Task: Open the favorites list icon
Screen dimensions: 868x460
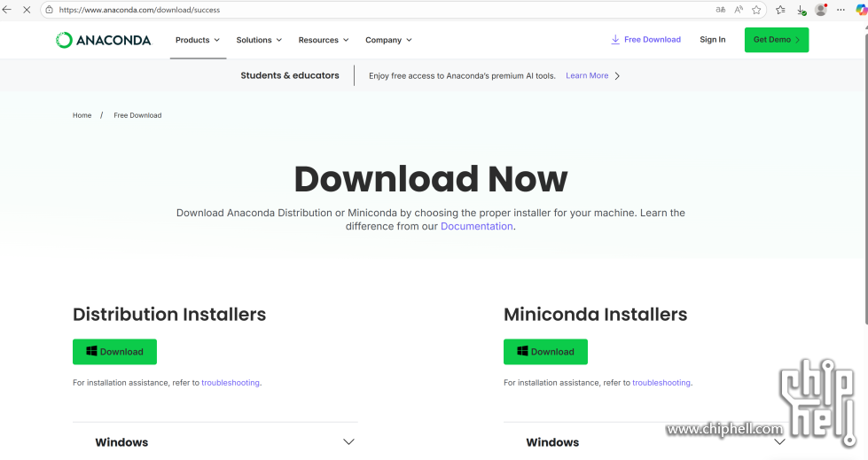Action: [x=780, y=10]
